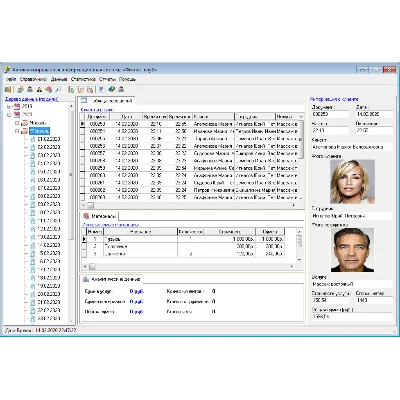Image resolution: width=400 pixels, height=400 pixels.
Task: Expand the 2019 year node
Action: tap(9, 107)
